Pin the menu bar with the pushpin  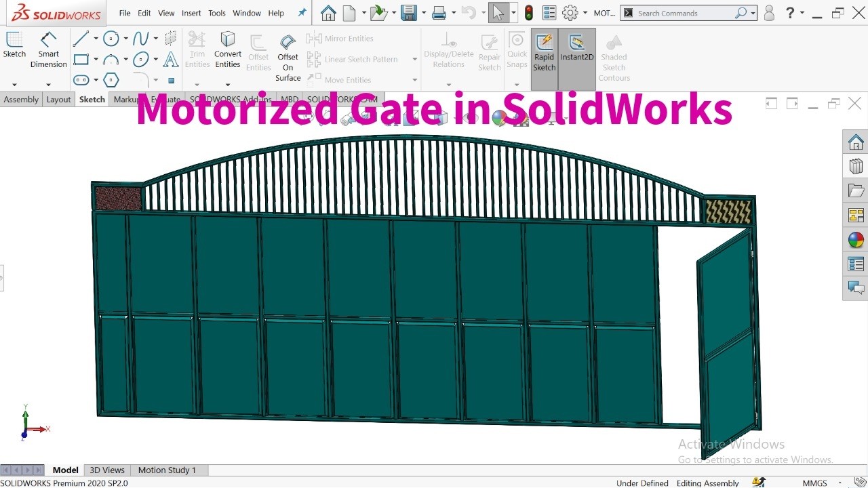[x=302, y=13]
